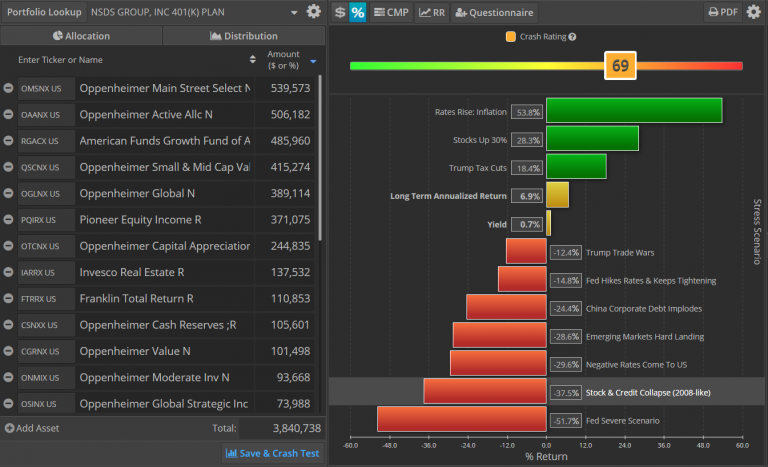Open portfolio settings gear next to plan name
Viewport: 768px width, 467px height.
coord(314,12)
